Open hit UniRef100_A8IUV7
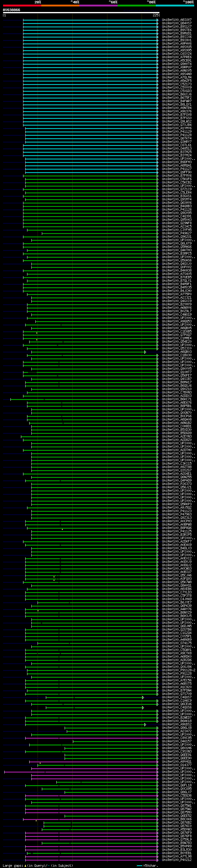This screenshot has width=197, height=868. tap(176, 20)
